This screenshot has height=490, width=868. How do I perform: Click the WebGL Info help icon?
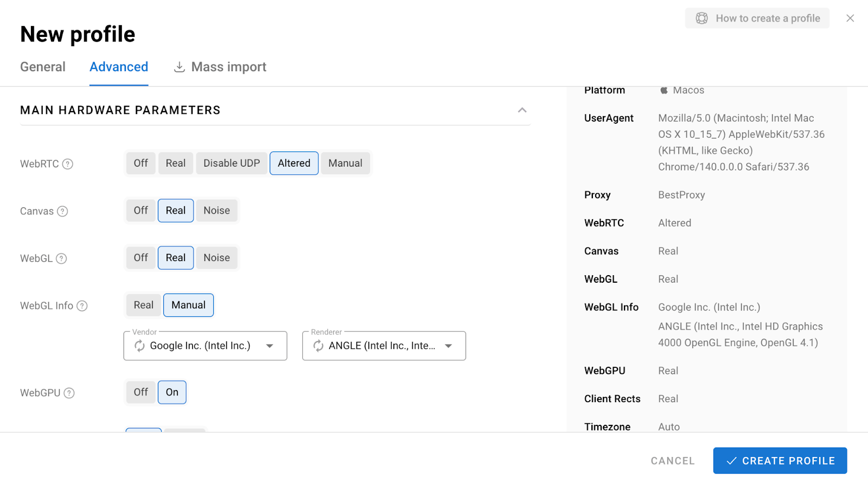[x=82, y=306]
